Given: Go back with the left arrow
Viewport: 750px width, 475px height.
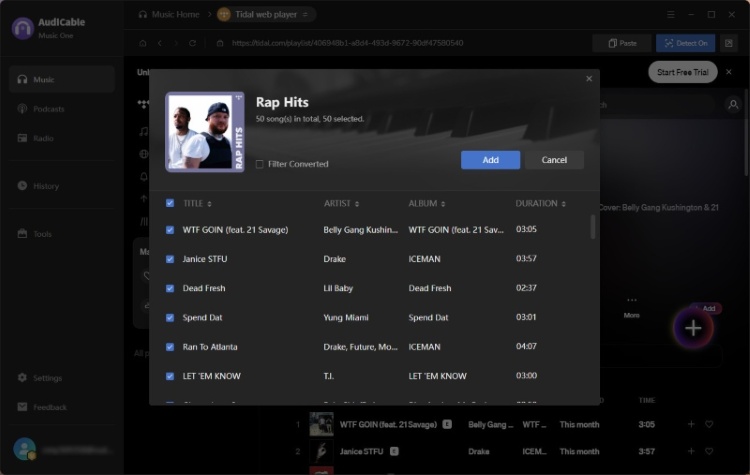Looking at the screenshot, I should click(160, 43).
